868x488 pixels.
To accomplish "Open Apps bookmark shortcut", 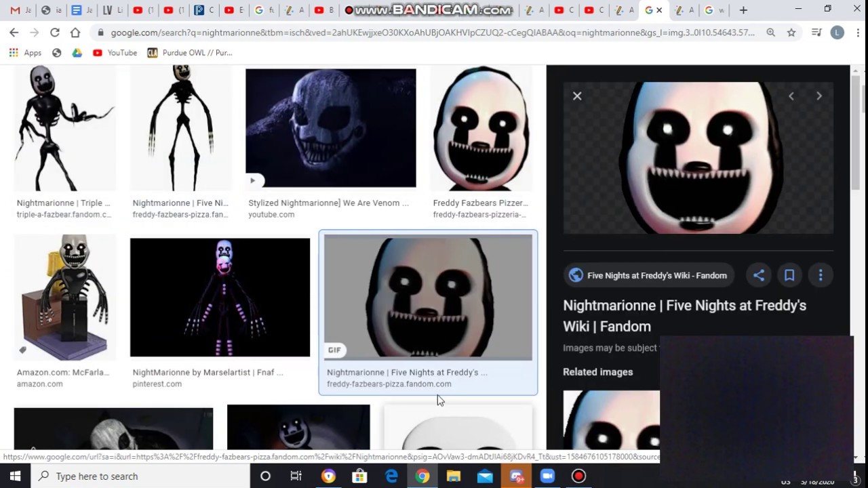I will pos(25,53).
